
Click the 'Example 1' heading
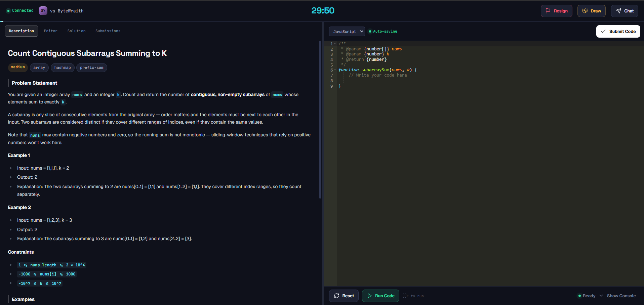pyautogui.click(x=19, y=155)
